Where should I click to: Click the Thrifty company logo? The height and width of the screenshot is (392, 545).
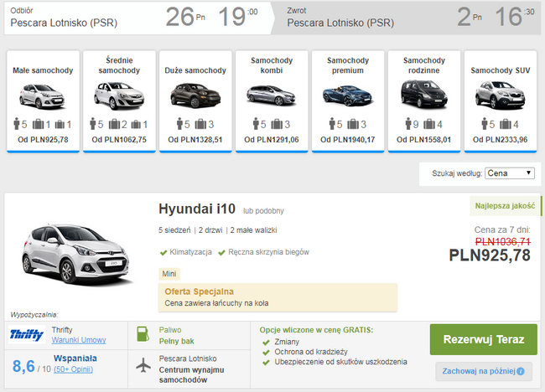tap(27, 334)
